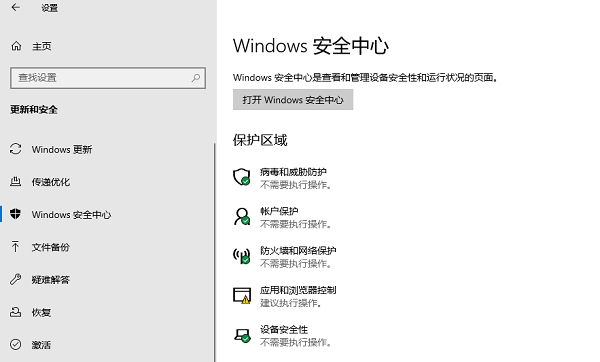Click the virus protection shield icon
This screenshot has width=600, height=362.
(x=242, y=177)
